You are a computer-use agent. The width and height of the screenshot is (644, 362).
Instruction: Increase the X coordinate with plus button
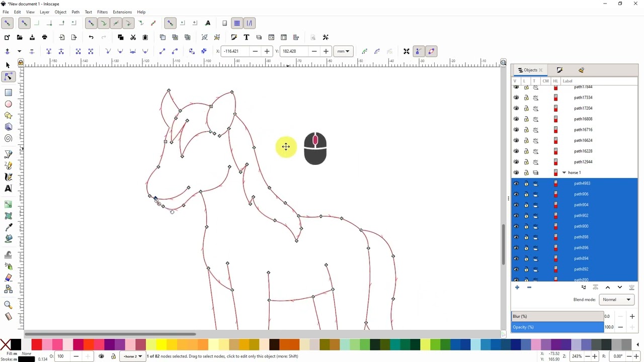pos(267,51)
